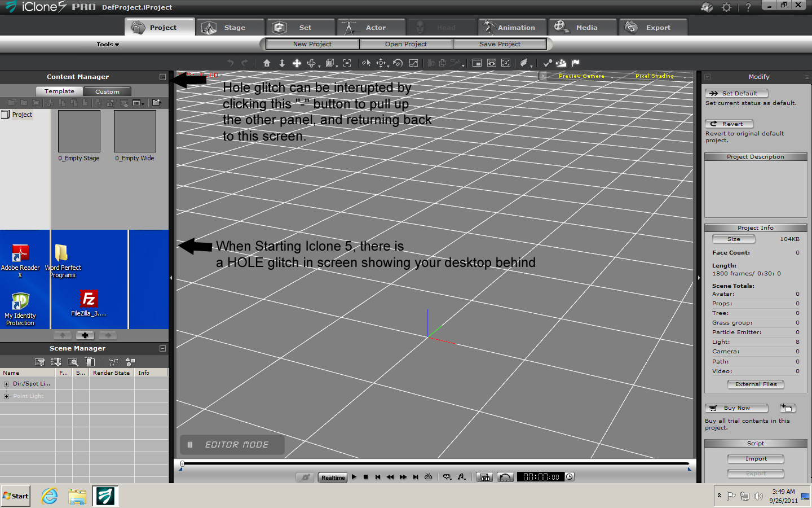812x508 pixels.
Task: Click the add plus button below content
Action: point(85,335)
